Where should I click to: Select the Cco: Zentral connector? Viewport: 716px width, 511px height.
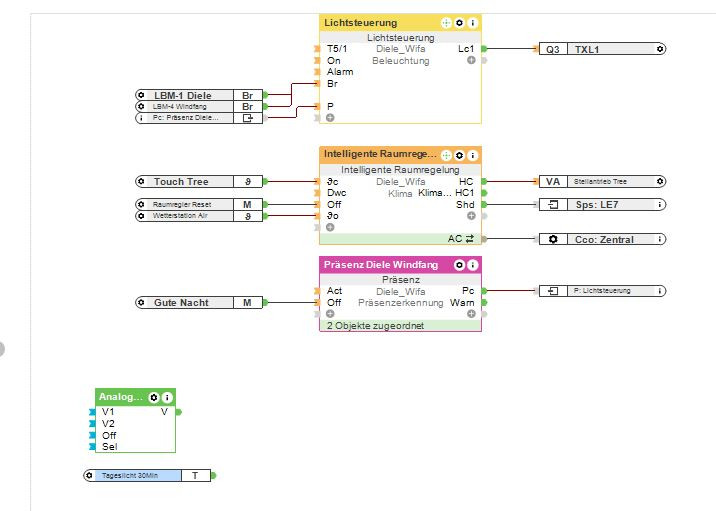pos(602,239)
